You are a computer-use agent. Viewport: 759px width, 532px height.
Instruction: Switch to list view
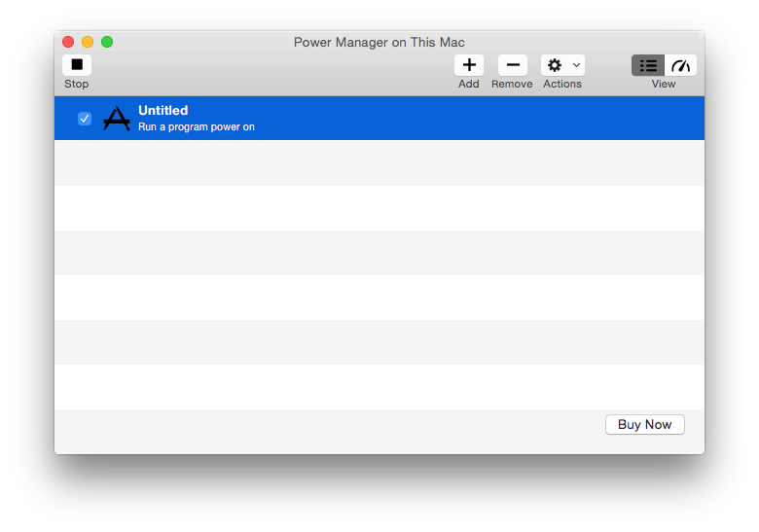pos(648,65)
